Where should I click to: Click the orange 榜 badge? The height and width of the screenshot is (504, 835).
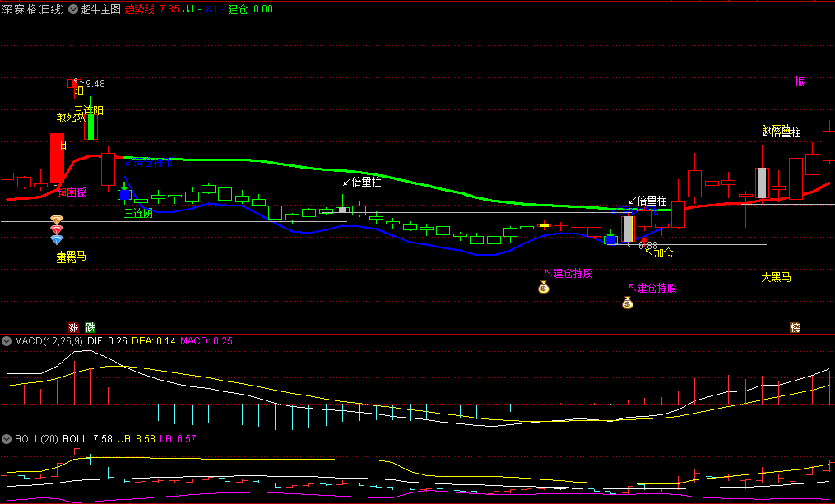795,328
